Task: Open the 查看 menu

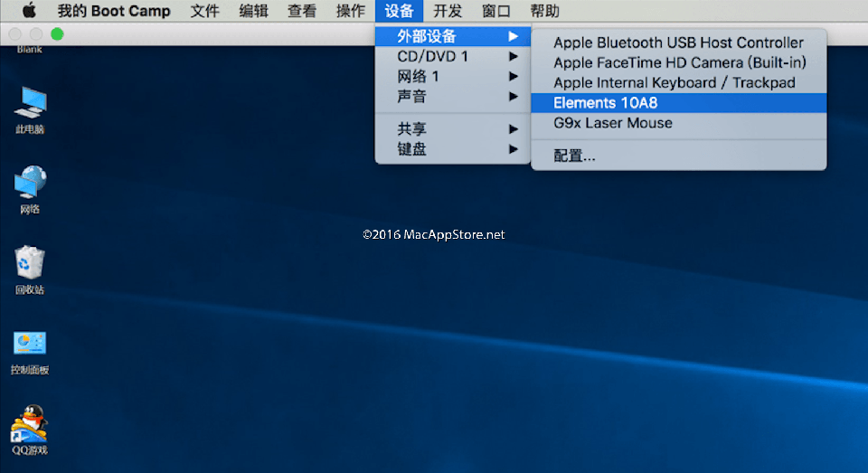Action: (302, 11)
